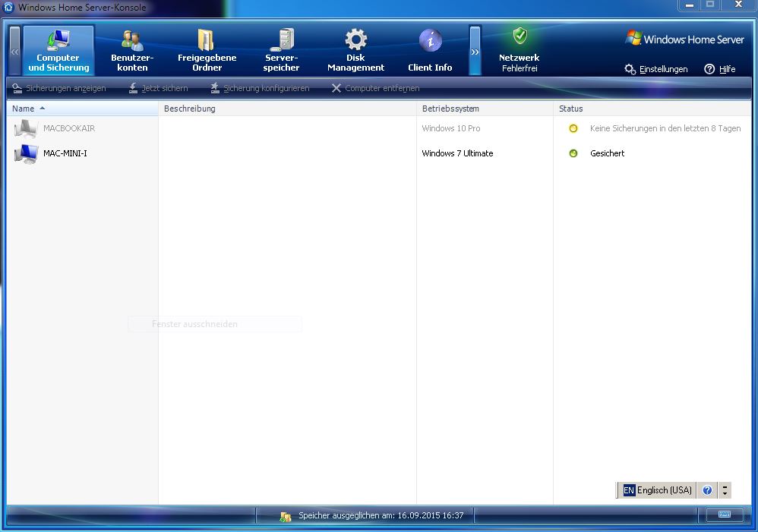Open the Computer und Sicherung tab
The width and height of the screenshot is (758, 532).
(58, 50)
